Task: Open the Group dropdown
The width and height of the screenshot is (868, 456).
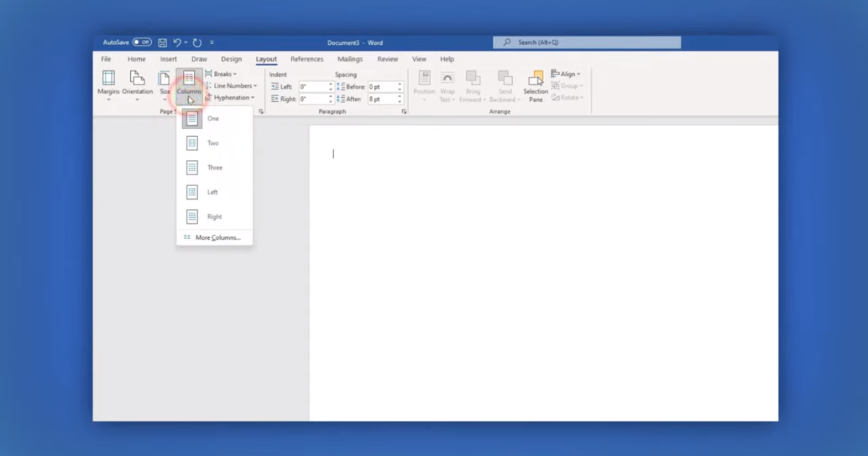Action: coord(566,85)
